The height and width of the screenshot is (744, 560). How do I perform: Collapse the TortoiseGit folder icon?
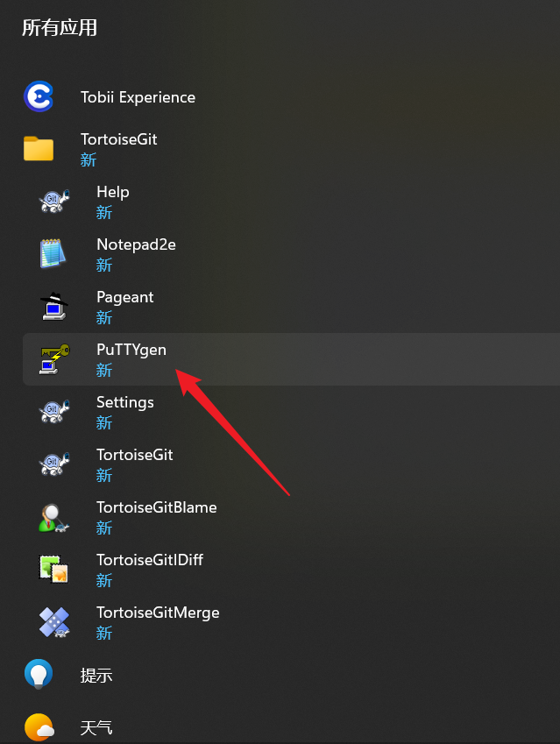click(39, 149)
